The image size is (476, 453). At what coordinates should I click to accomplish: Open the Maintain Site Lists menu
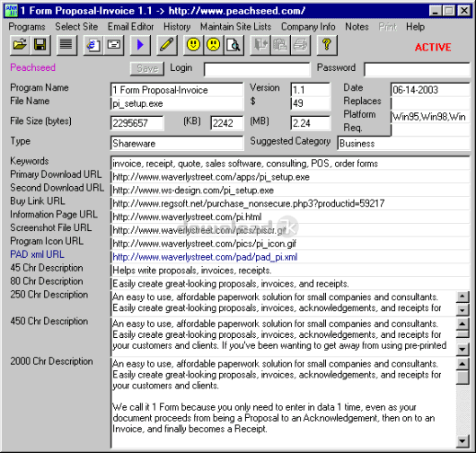point(235,27)
